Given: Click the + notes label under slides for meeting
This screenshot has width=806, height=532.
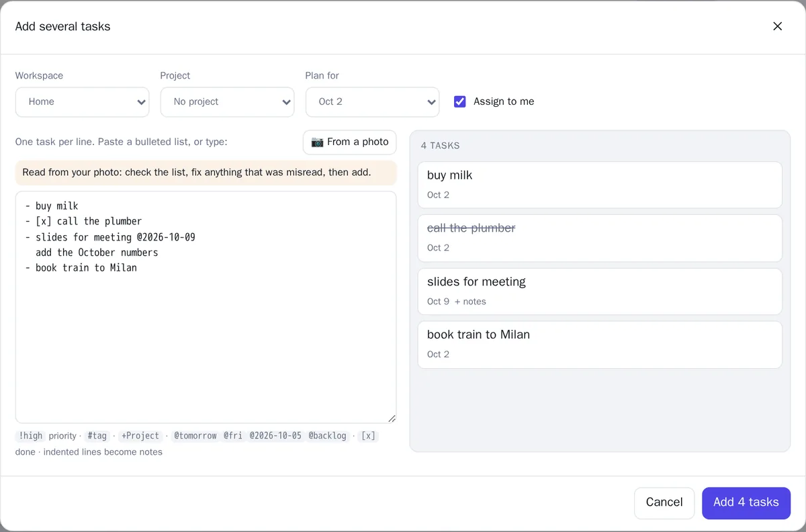Looking at the screenshot, I should pos(470,302).
